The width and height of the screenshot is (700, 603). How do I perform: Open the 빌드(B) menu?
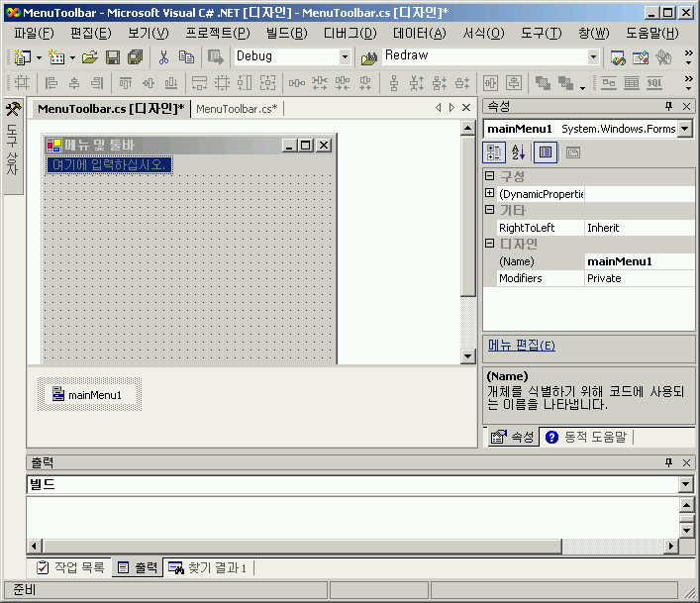(286, 33)
